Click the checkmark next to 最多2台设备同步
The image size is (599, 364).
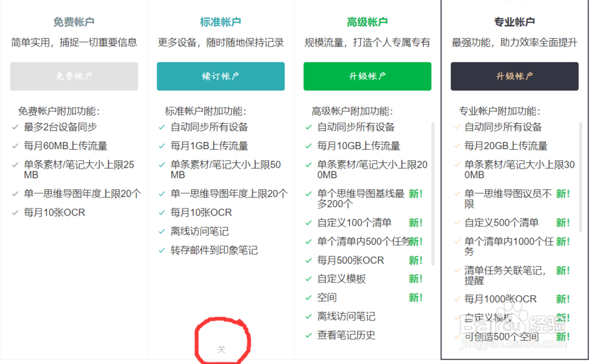15,127
